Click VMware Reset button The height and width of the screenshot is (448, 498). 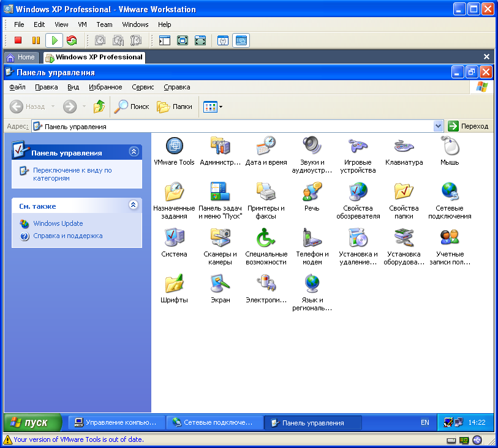click(72, 40)
